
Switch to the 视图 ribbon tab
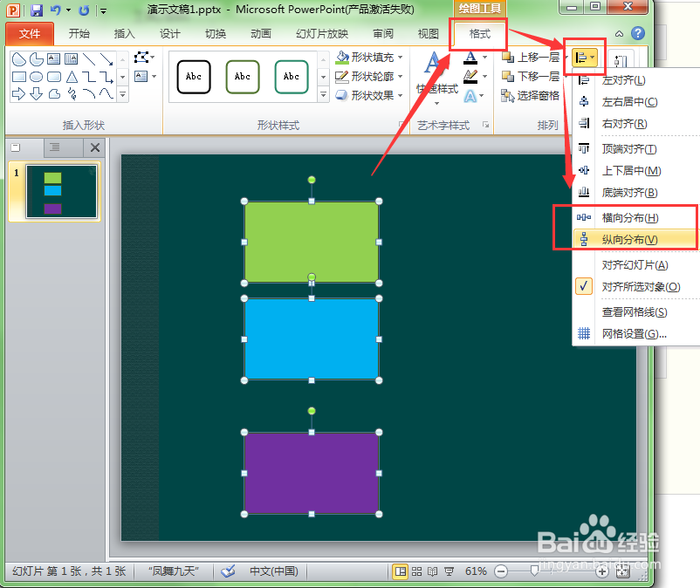point(429,34)
